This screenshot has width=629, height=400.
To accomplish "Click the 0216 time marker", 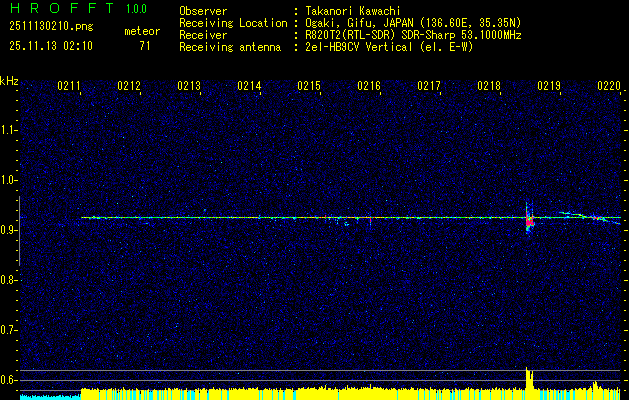I will 369,85.
